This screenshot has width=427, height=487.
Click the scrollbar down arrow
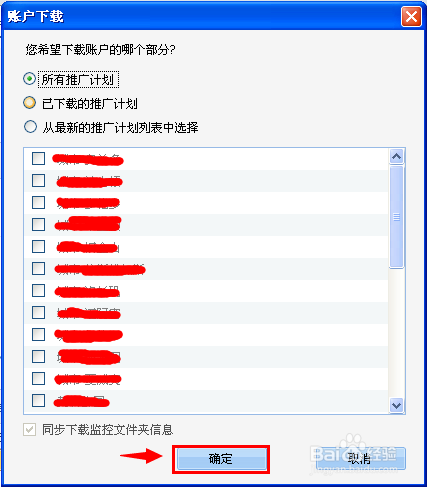pyautogui.click(x=396, y=405)
